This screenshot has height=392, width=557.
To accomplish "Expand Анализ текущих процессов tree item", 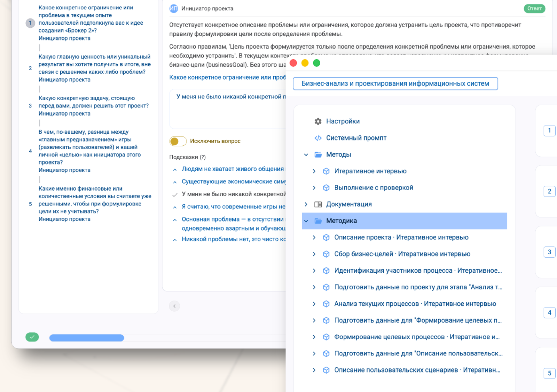I will tap(314, 304).
